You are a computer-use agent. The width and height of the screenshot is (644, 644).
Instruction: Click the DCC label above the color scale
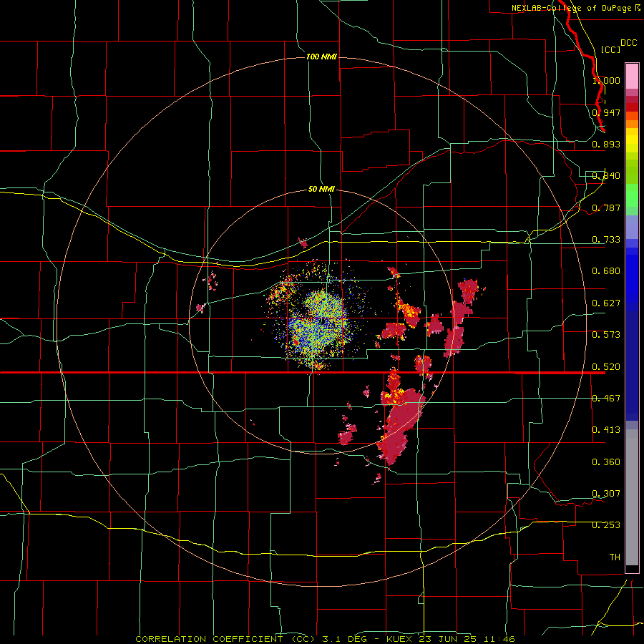pos(628,43)
